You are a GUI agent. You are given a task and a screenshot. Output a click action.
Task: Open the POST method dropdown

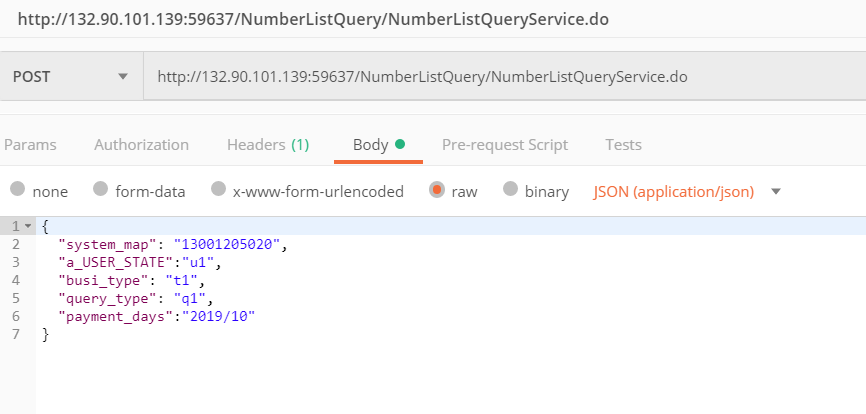[70, 76]
